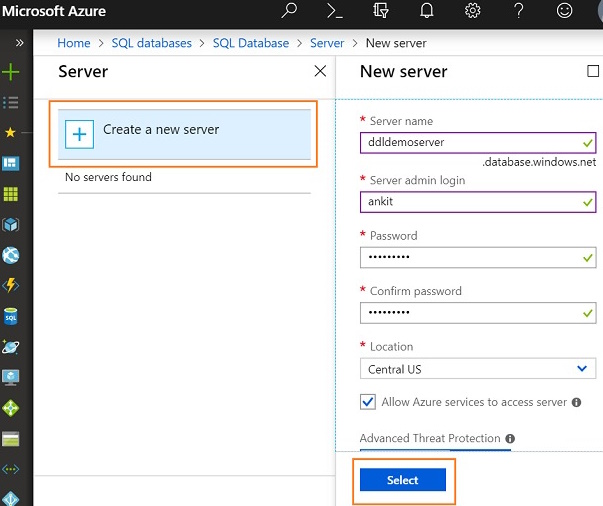Click green plus Create a resource icon
The image size is (603, 506).
(10, 72)
